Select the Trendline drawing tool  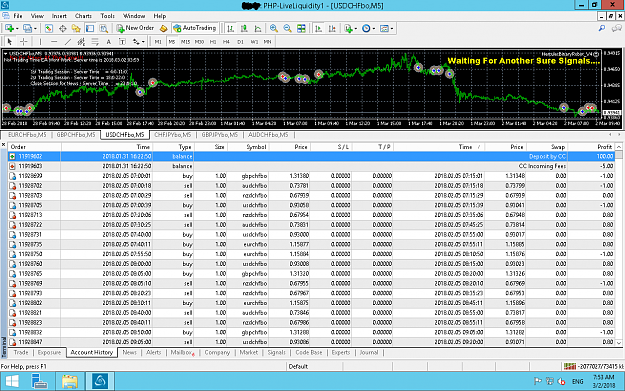(x=68, y=41)
